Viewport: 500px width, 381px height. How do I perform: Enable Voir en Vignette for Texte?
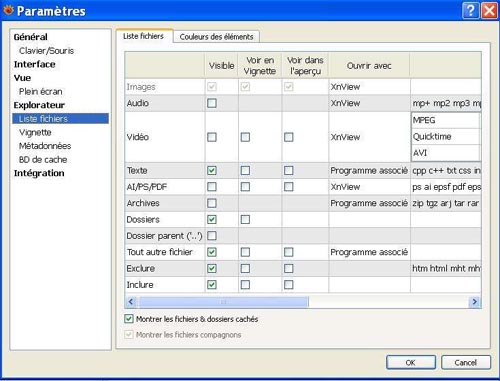coord(245,170)
